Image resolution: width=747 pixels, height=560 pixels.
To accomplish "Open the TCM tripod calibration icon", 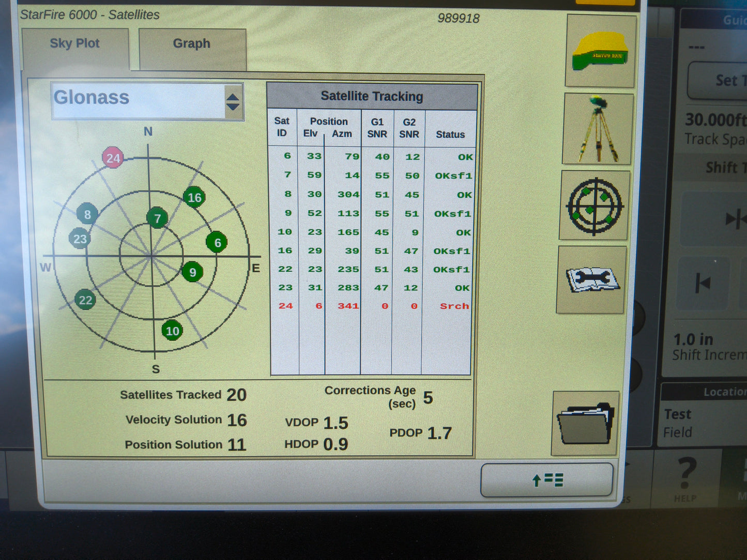I will [598, 127].
